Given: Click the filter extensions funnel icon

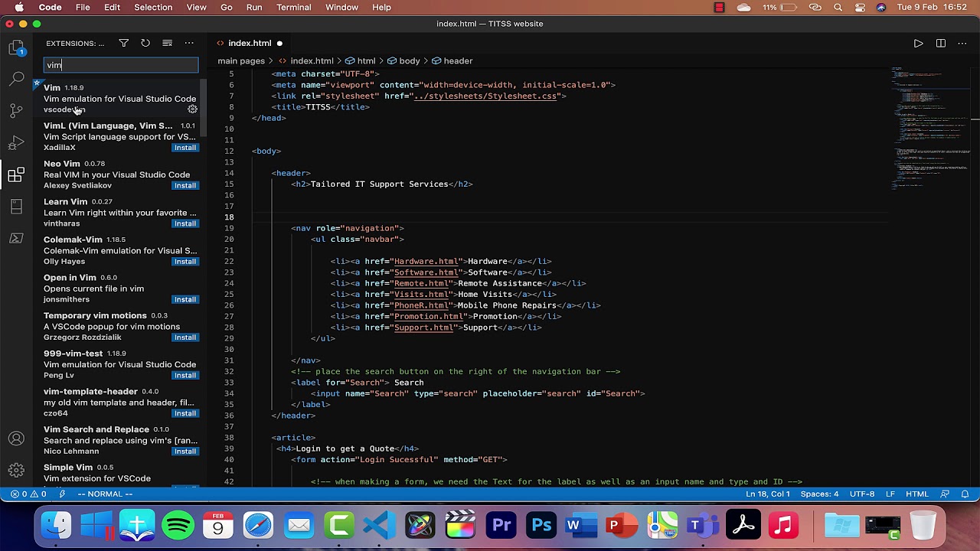Looking at the screenshot, I should point(124,44).
